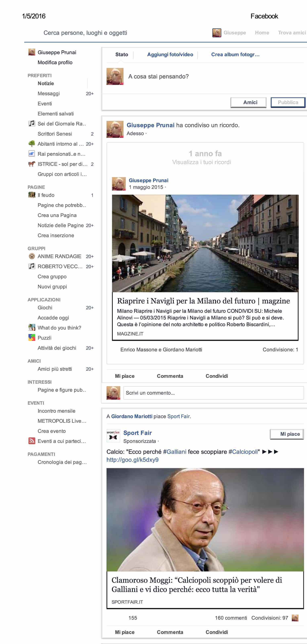Click profile avatar next to Giuseppe Prunai sidebar
The height and width of the screenshot is (644, 307).
coord(32,52)
